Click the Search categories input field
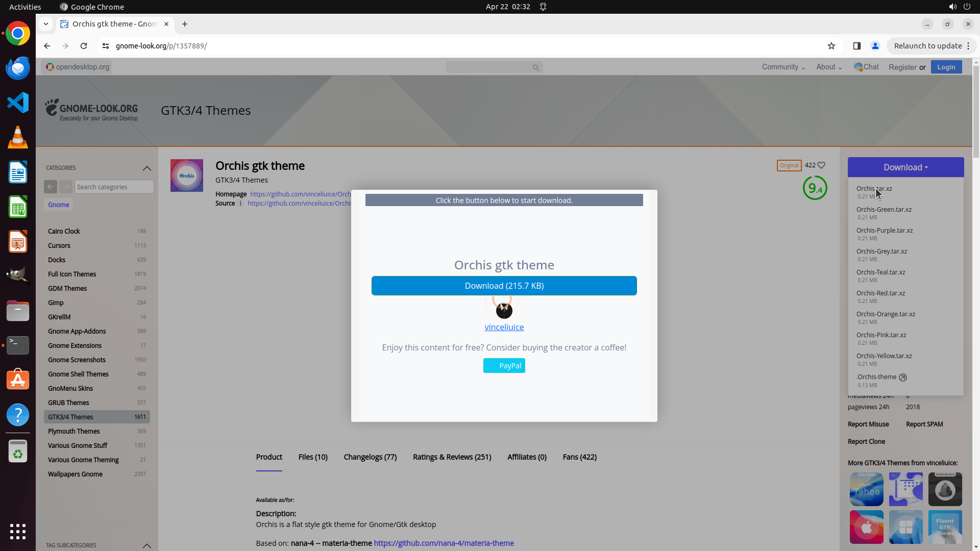Image resolution: width=980 pixels, height=551 pixels. (x=114, y=187)
